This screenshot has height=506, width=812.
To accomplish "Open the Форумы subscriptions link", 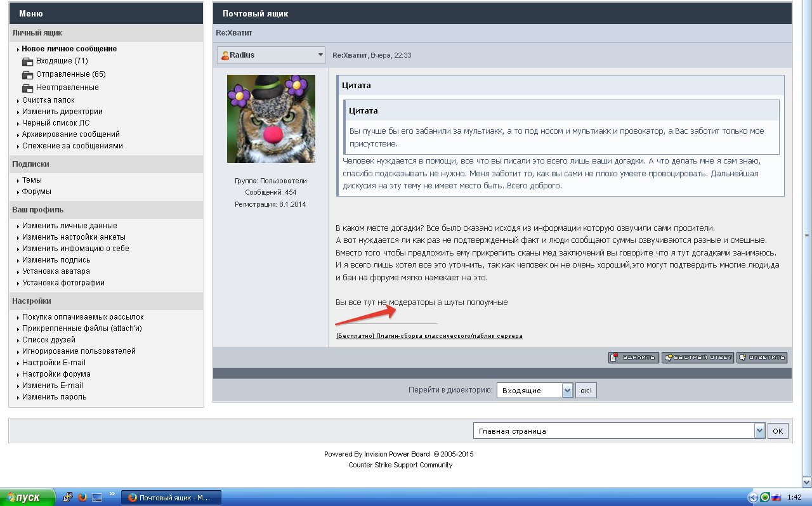I will click(x=37, y=191).
